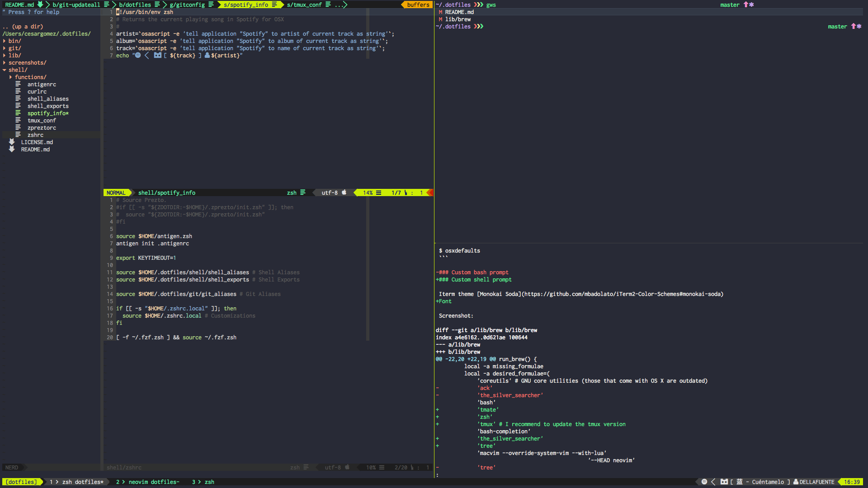Select the s/spotify_info buffer tab
The width and height of the screenshot is (868, 488).
pyautogui.click(x=246, y=5)
